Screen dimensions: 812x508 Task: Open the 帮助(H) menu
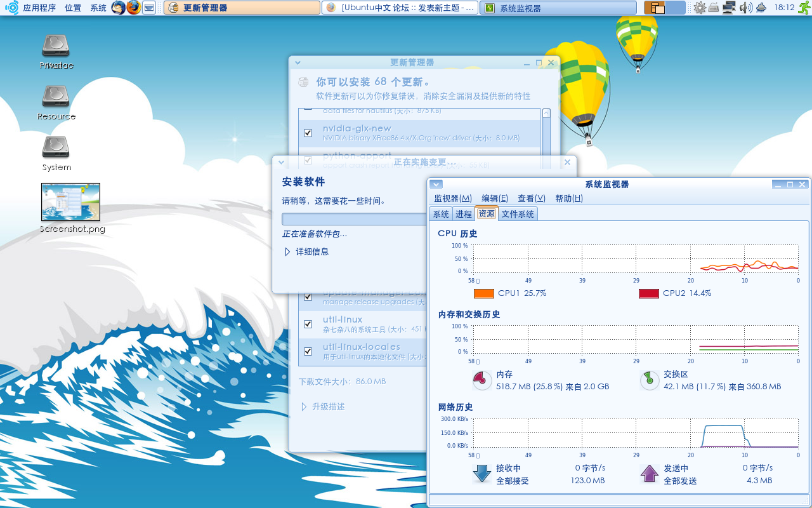[x=569, y=198]
